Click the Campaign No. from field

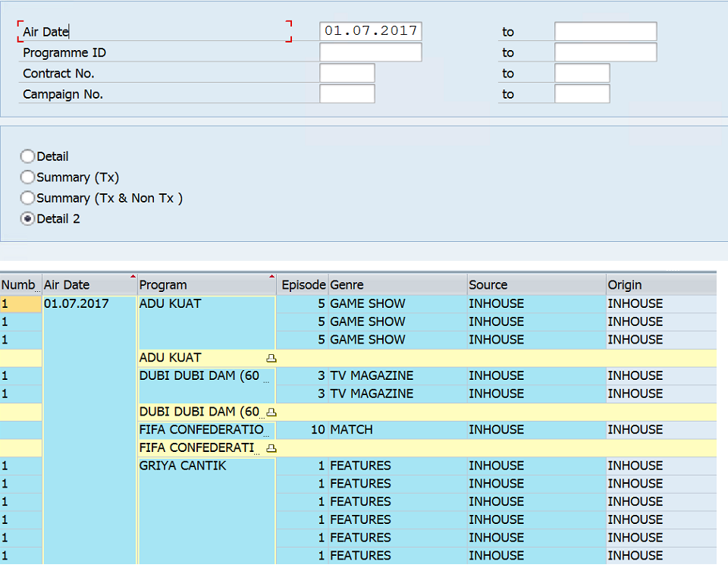click(x=347, y=94)
